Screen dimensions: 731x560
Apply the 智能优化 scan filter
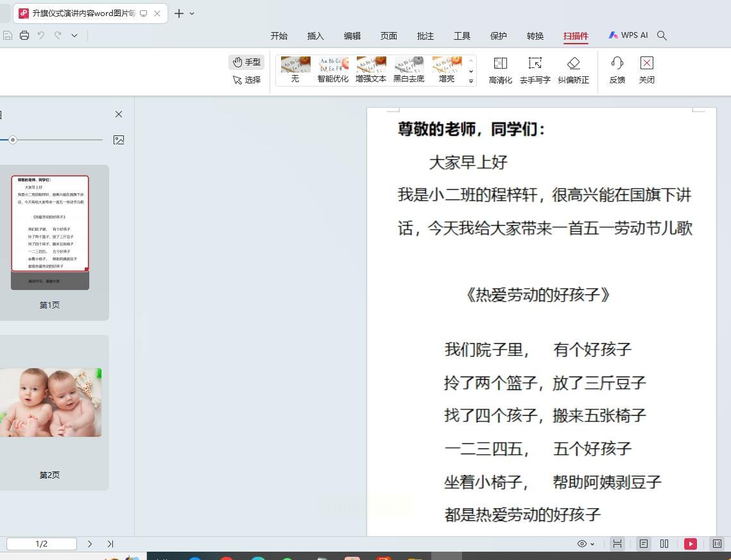click(333, 69)
